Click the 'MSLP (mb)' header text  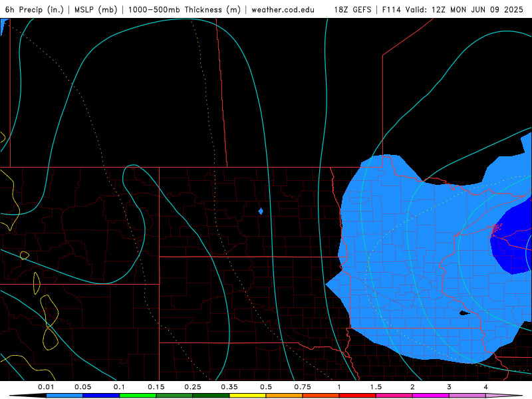(96, 10)
